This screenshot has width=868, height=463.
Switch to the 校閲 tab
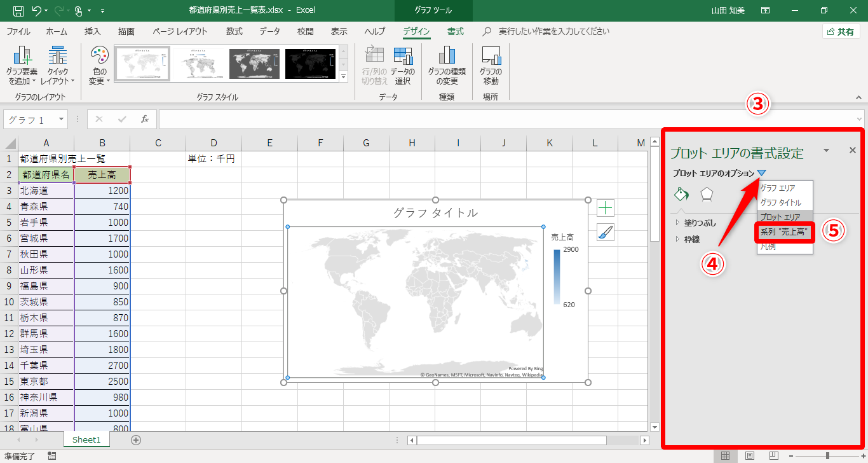click(x=305, y=31)
